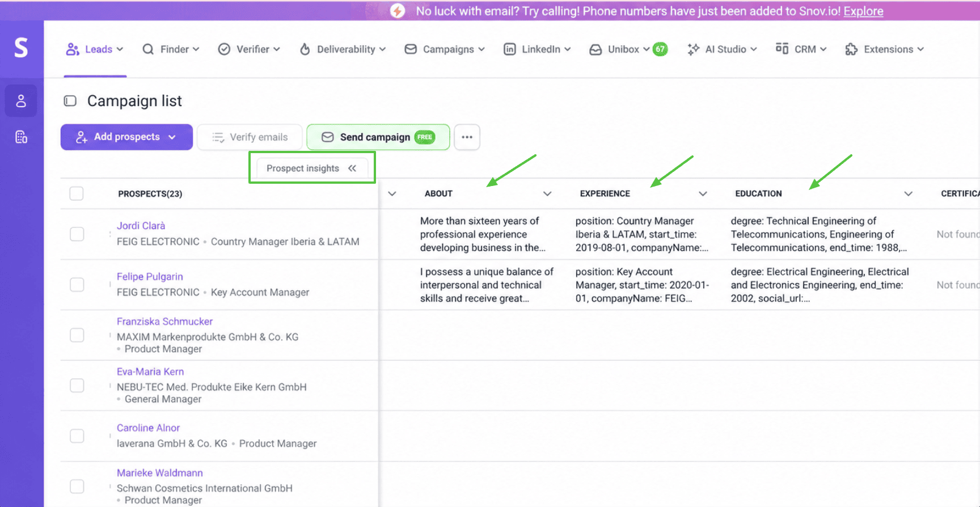Open the EXPERIENCE column dropdown chevron
This screenshot has height=507, width=980.
point(703,194)
